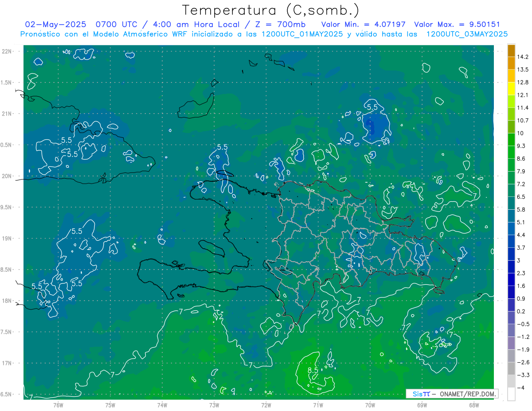This screenshot has height=411, width=532.
Task: Click the '-1.9' legend value
Action: (x=524, y=349)
